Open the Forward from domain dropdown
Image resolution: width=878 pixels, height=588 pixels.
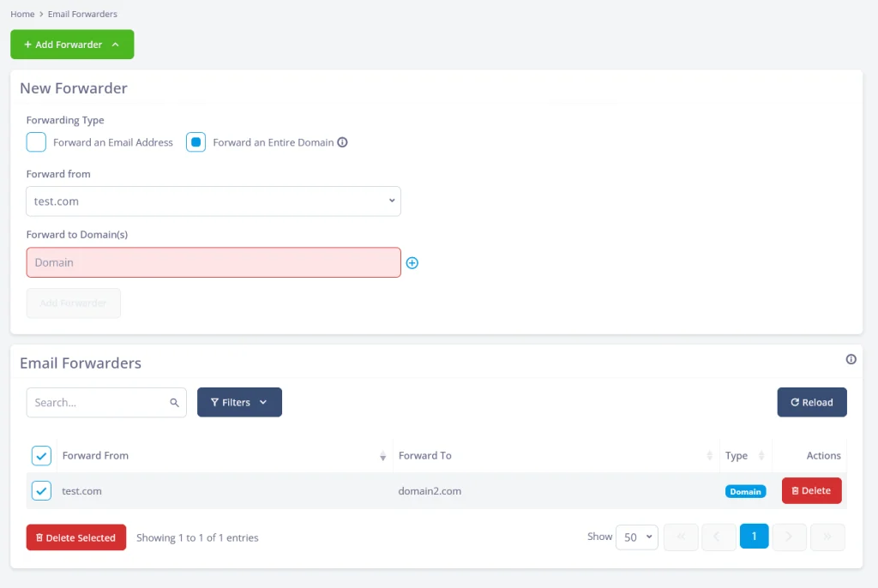click(213, 201)
